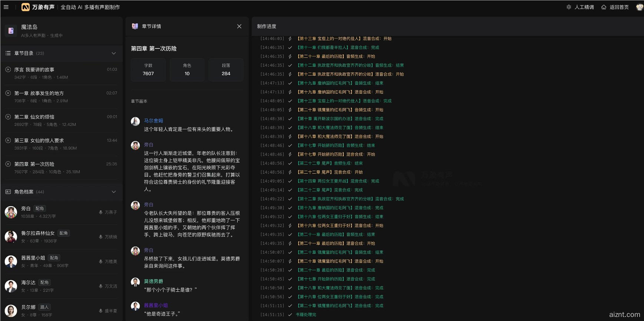Open 鲁尔拉森林仙女 character avatar

tap(11, 237)
